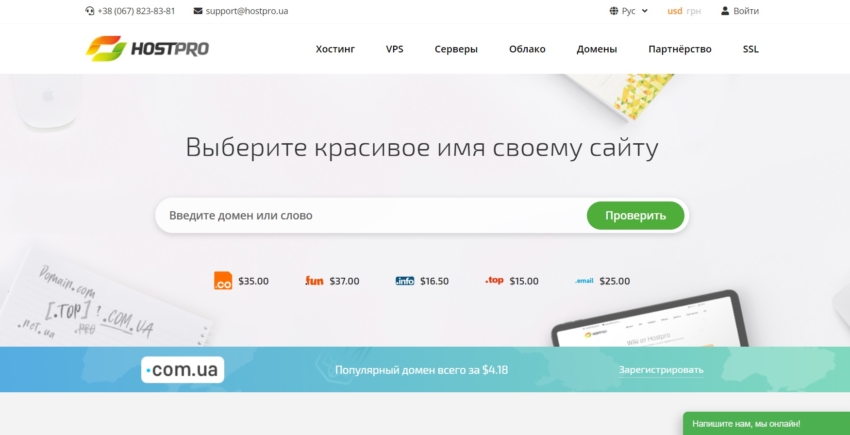The image size is (850, 435).
Task: Click the globe language icon
Action: (x=614, y=11)
